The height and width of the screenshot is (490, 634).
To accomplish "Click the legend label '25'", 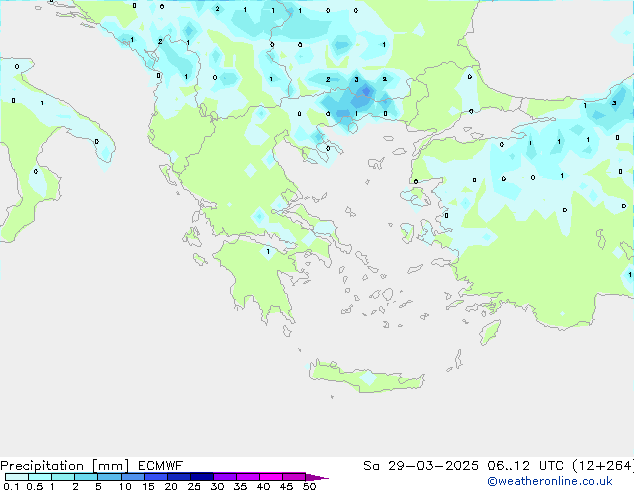I will tap(194, 486).
